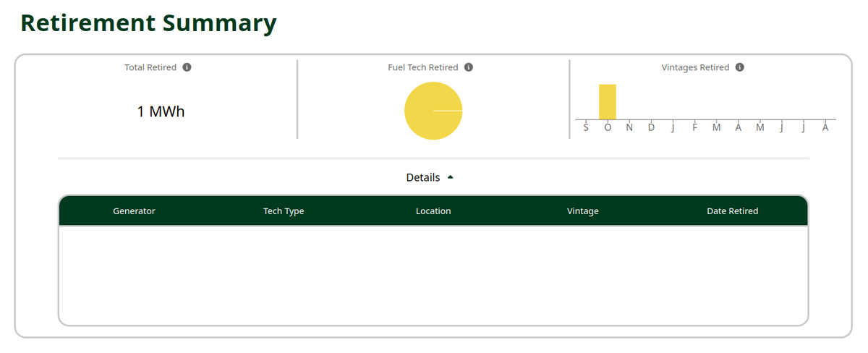
Task: Click the yellow October vintage bar
Action: (x=608, y=102)
